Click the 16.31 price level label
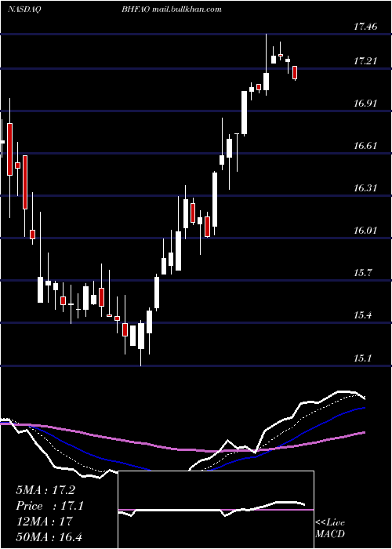This screenshot has height=549, width=392. click(x=366, y=188)
